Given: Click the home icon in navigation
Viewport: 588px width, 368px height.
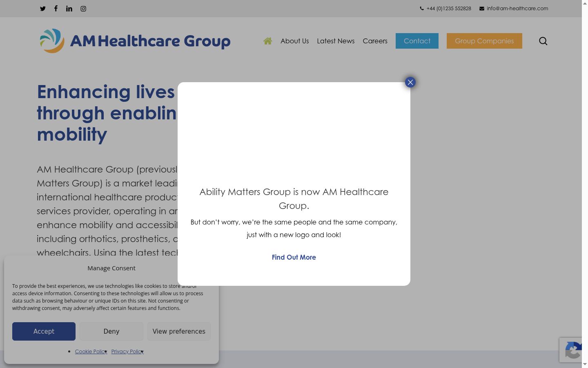Looking at the screenshot, I should coord(268,41).
